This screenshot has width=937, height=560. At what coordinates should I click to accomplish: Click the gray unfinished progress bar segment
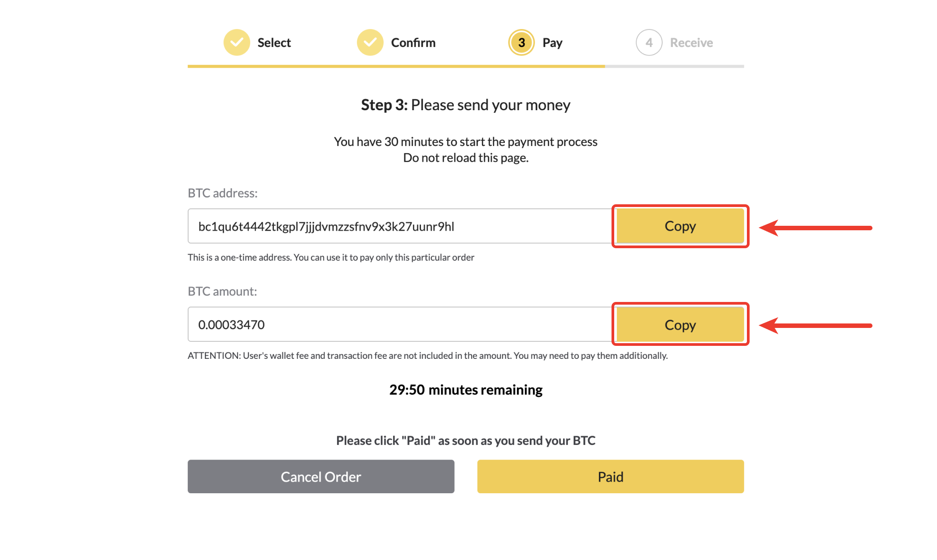click(x=674, y=66)
